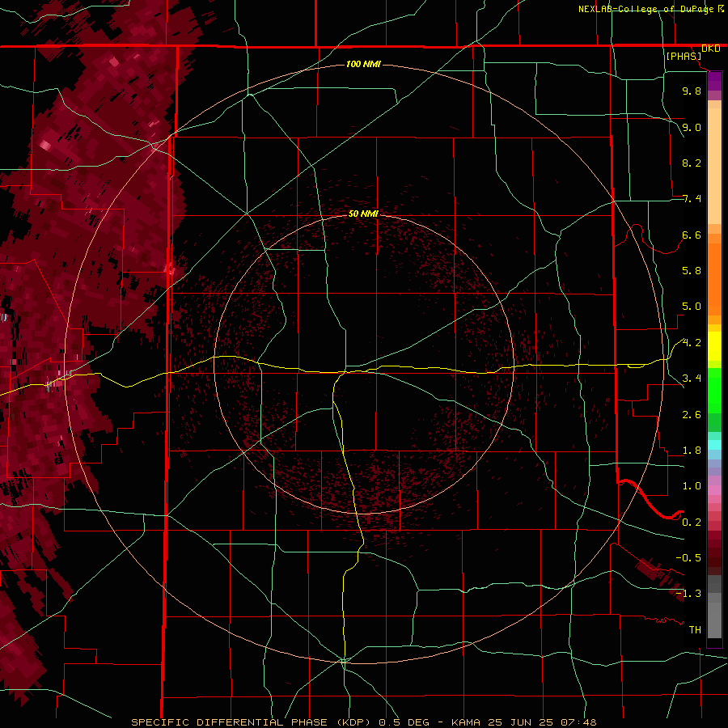Click the "0.2" scale value
The height and width of the screenshot is (728, 728).
click(x=692, y=523)
